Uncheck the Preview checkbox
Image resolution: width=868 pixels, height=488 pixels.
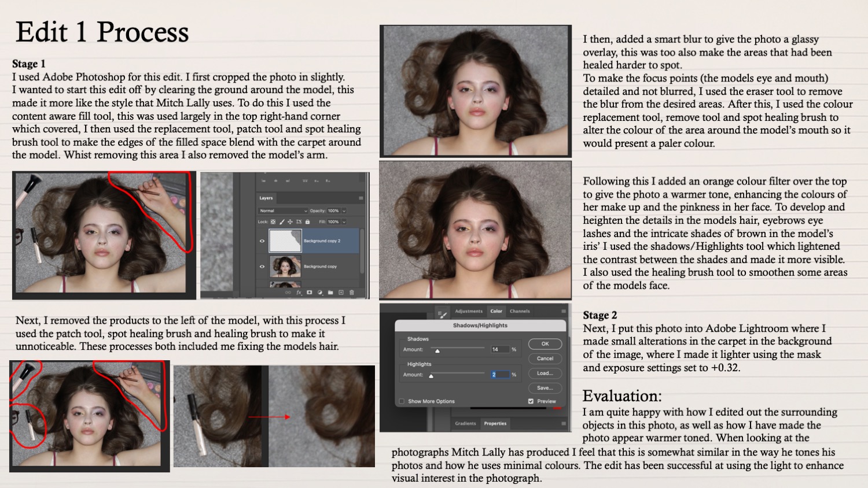(x=531, y=401)
